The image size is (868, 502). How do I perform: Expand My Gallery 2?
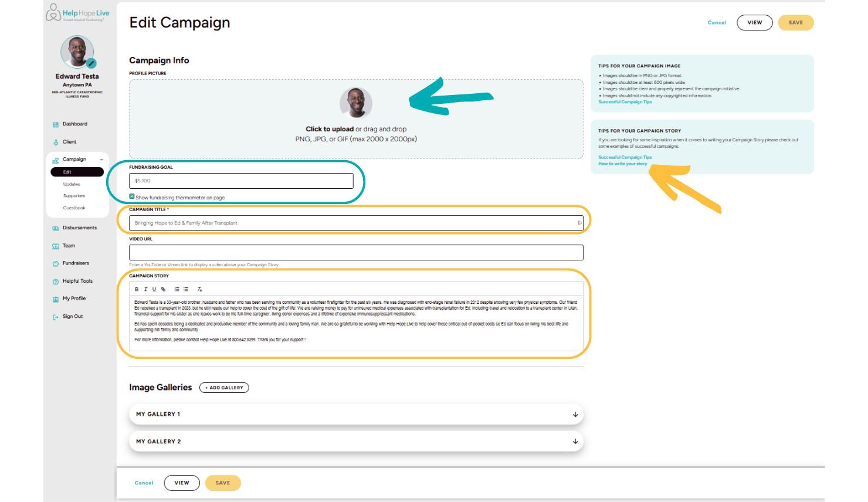coord(575,441)
